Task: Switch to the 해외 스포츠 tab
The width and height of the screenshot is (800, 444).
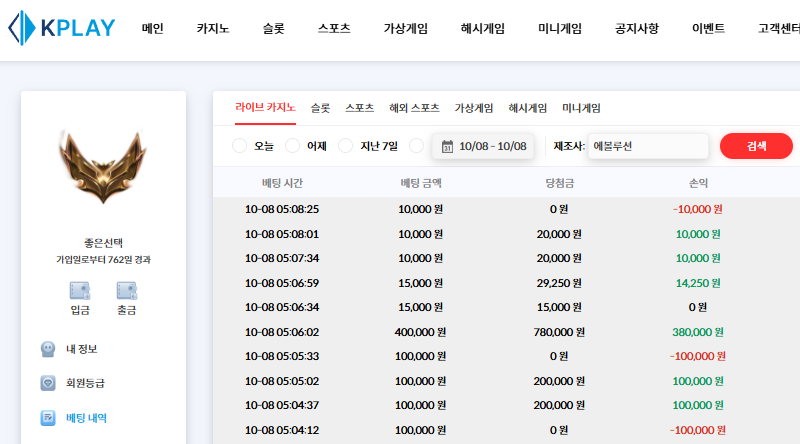Action: [414, 108]
